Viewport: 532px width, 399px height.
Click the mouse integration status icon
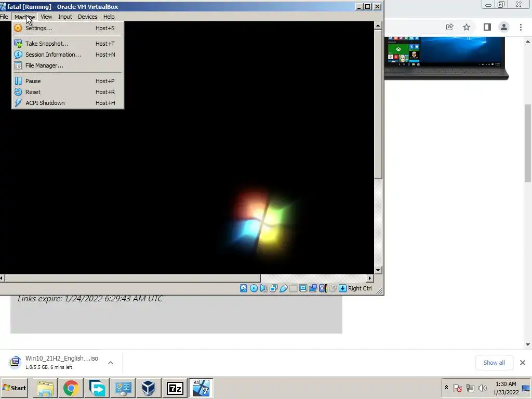pyautogui.click(x=333, y=288)
